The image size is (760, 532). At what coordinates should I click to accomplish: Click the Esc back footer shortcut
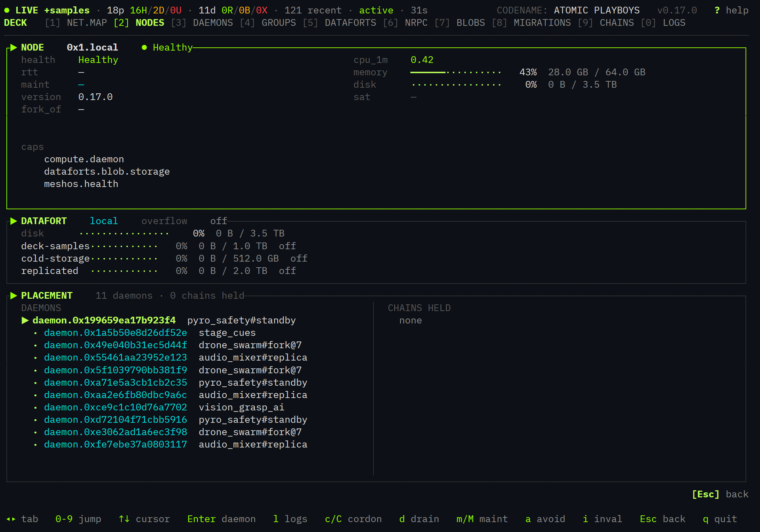tap(662, 519)
